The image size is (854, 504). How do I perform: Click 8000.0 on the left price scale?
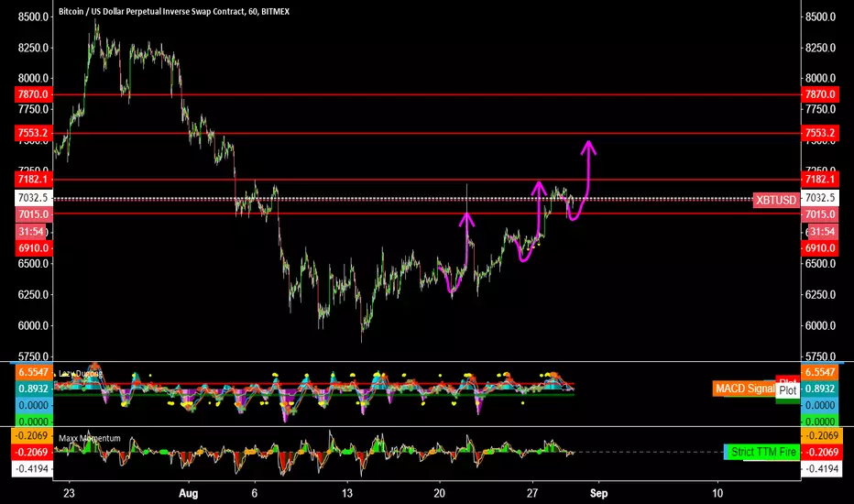pos(33,78)
